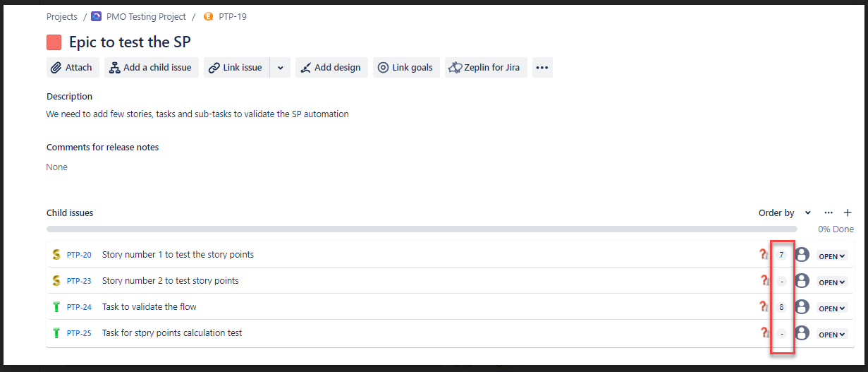Go to PMO Testing Project breadcrumb
This screenshot has width=868, height=372.
point(146,16)
